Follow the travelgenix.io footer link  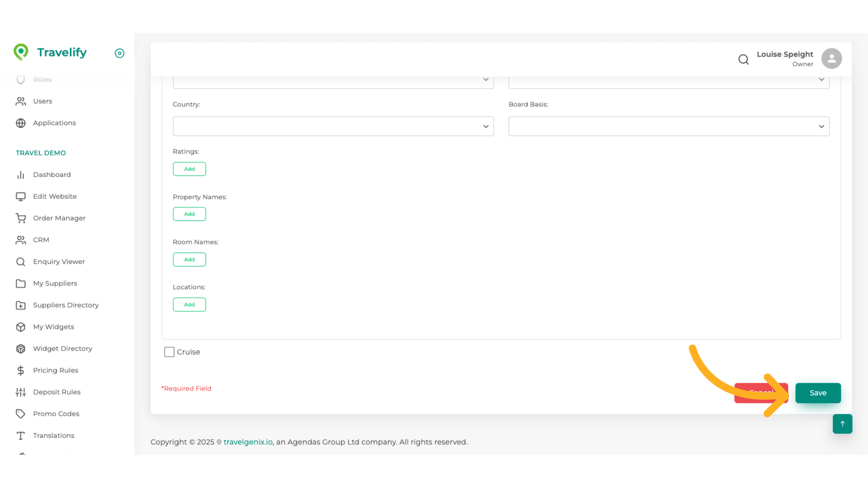click(248, 442)
